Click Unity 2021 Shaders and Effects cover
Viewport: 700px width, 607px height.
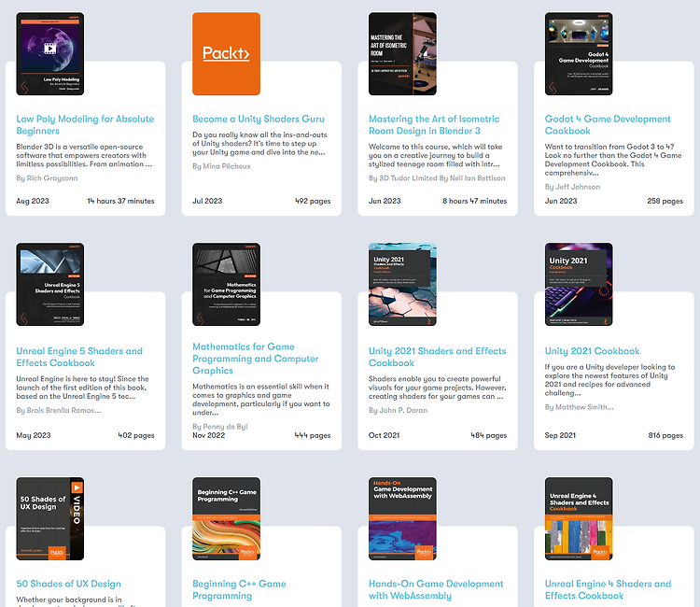tap(402, 284)
